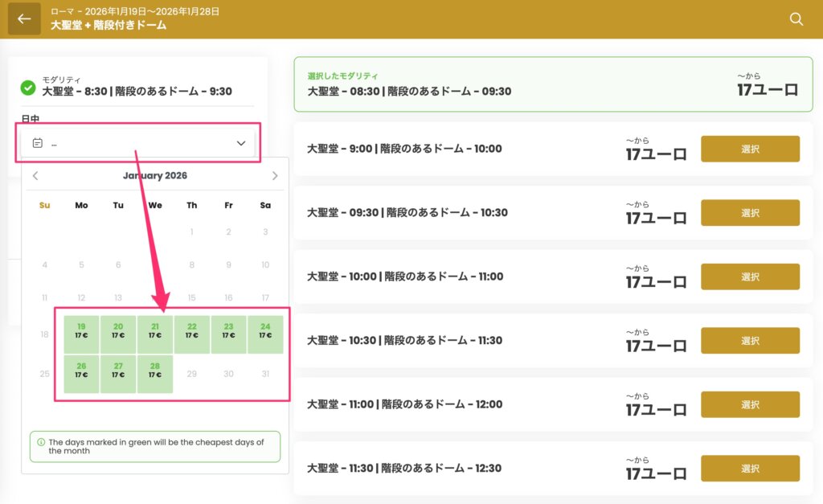Click the info icon in green note
The width and height of the screenshot is (823, 504).
click(41, 442)
